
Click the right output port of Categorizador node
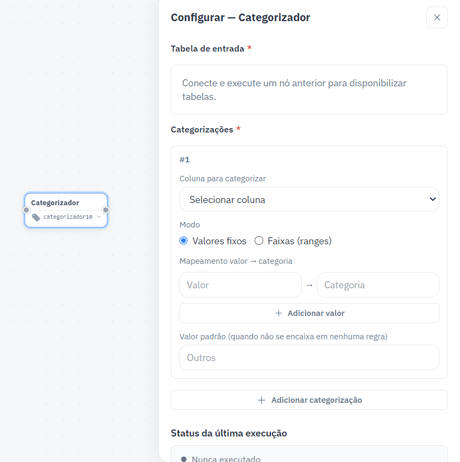click(x=106, y=210)
